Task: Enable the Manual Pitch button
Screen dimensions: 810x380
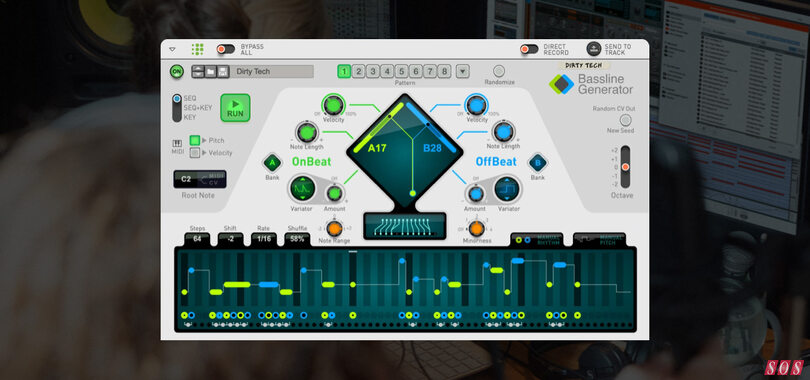Action: 600,240
